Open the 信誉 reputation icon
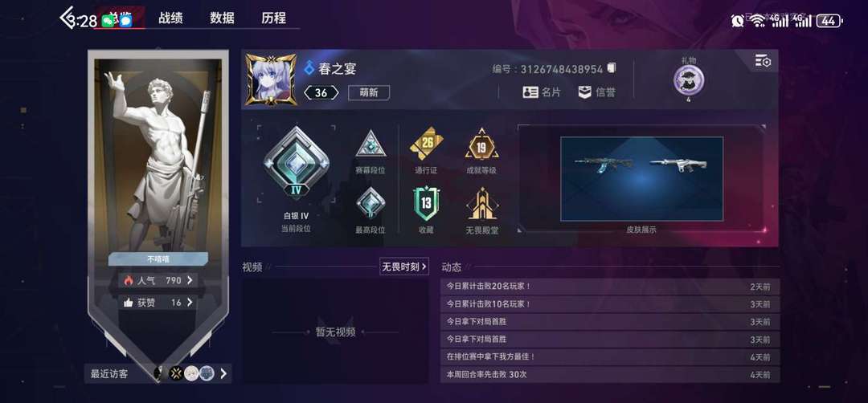 (585, 92)
